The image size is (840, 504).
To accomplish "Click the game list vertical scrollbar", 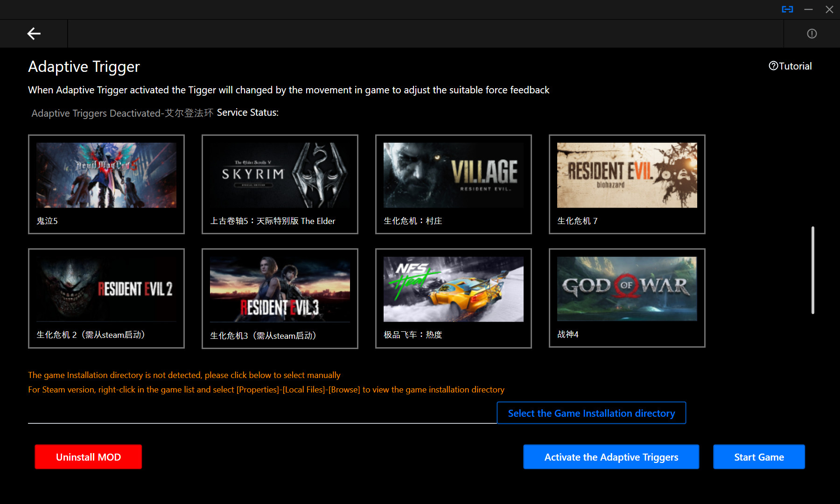I will click(x=813, y=270).
